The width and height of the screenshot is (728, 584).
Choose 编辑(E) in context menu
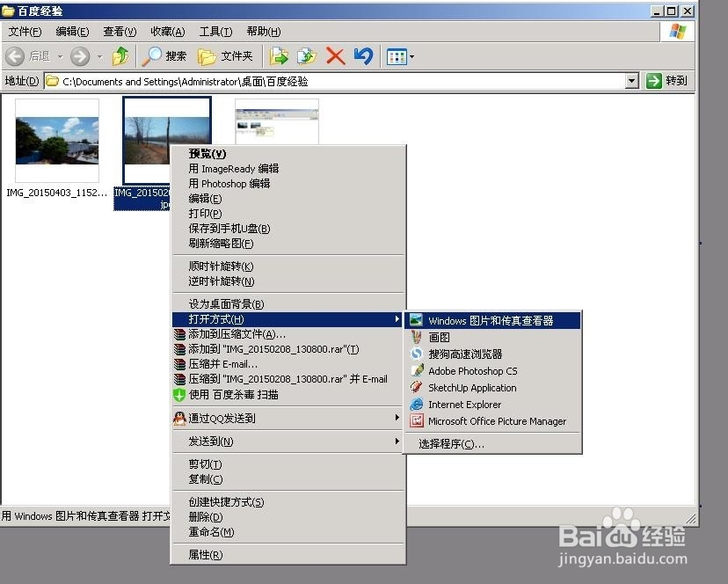pos(288,199)
